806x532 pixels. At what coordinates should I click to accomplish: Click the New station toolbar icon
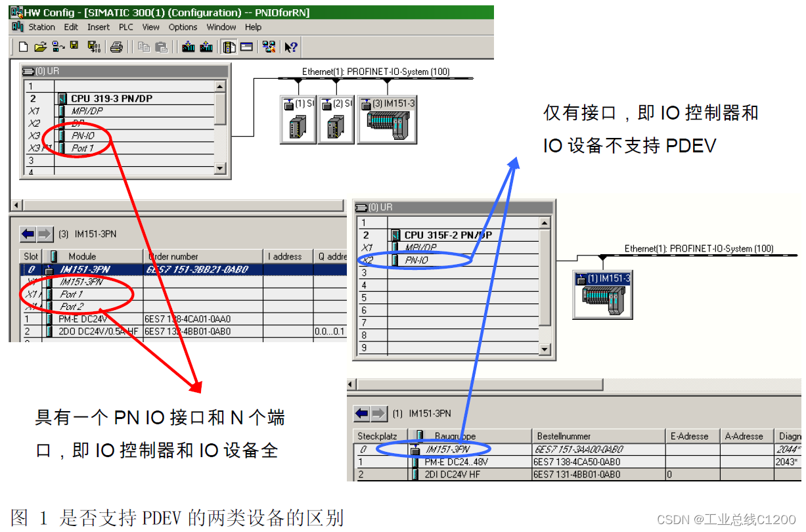click(x=24, y=47)
